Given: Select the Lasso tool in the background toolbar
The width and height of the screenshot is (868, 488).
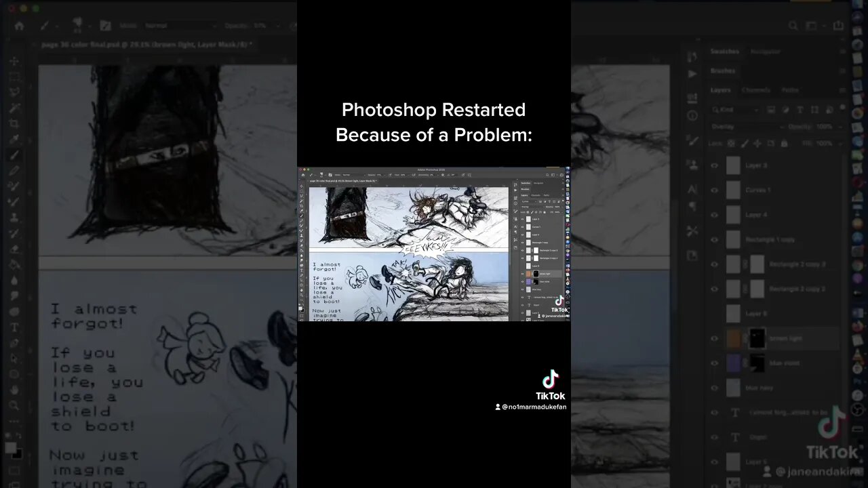Looking at the screenshot, I should click(14, 92).
